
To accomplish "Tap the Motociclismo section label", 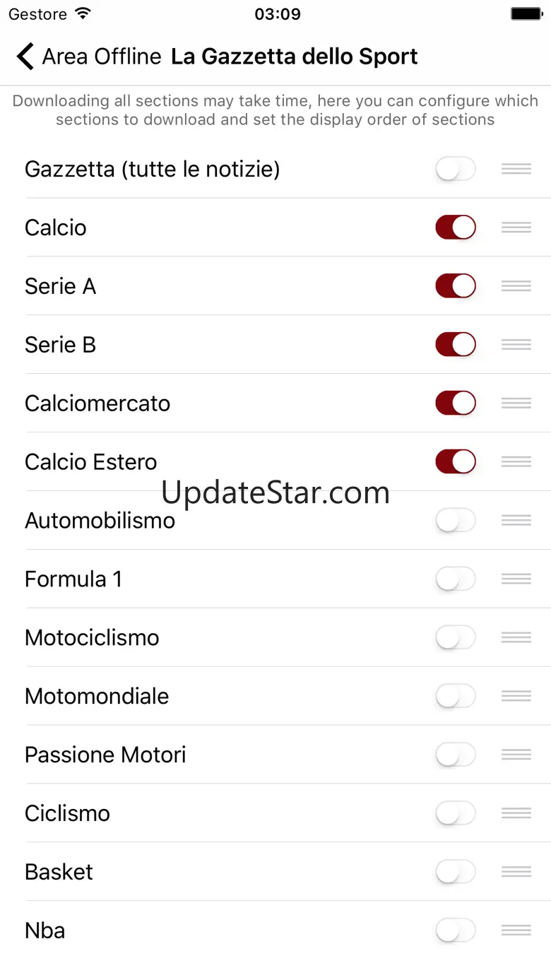I will (92, 637).
